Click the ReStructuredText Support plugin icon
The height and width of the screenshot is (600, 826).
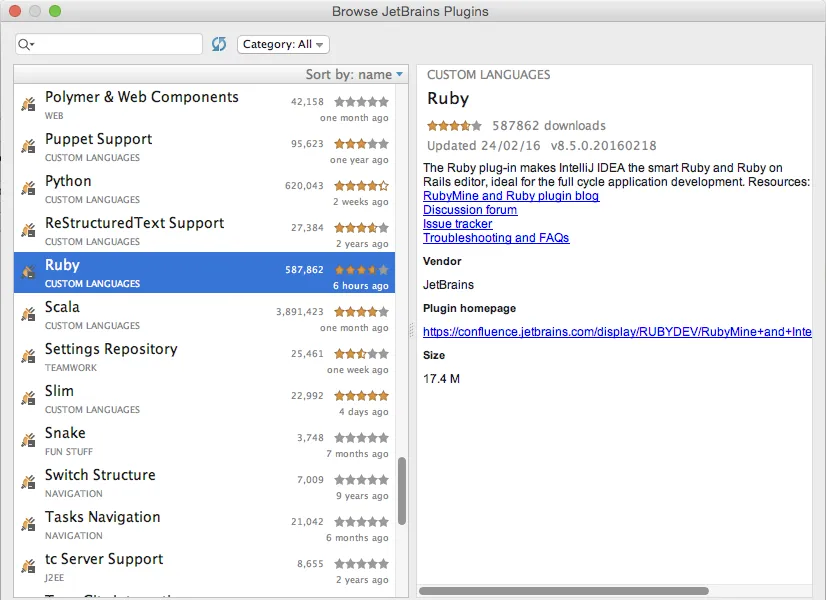(x=28, y=230)
